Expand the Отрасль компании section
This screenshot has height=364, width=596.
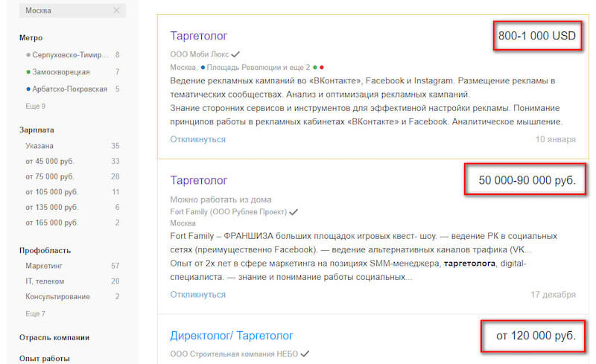coord(54,337)
